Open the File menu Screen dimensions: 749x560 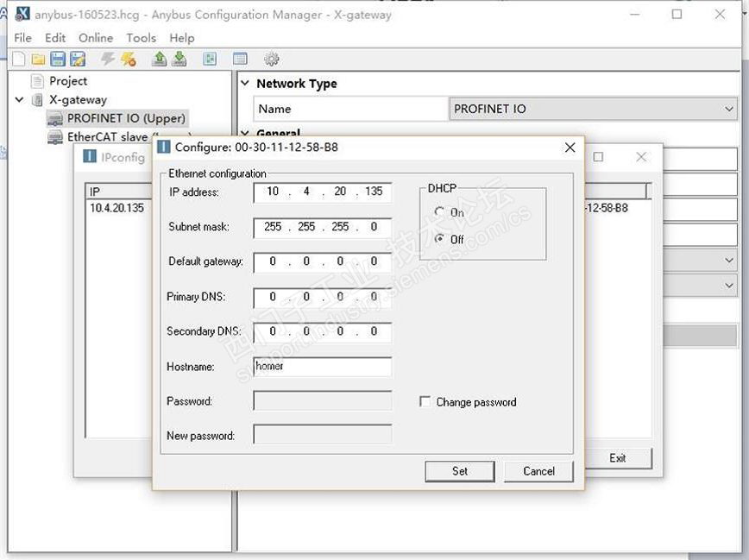[23, 38]
